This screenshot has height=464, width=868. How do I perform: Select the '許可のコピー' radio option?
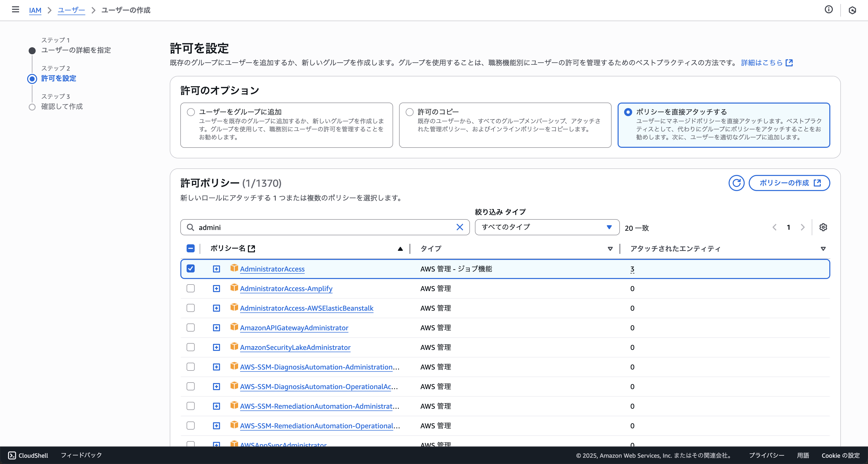(x=409, y=112)
